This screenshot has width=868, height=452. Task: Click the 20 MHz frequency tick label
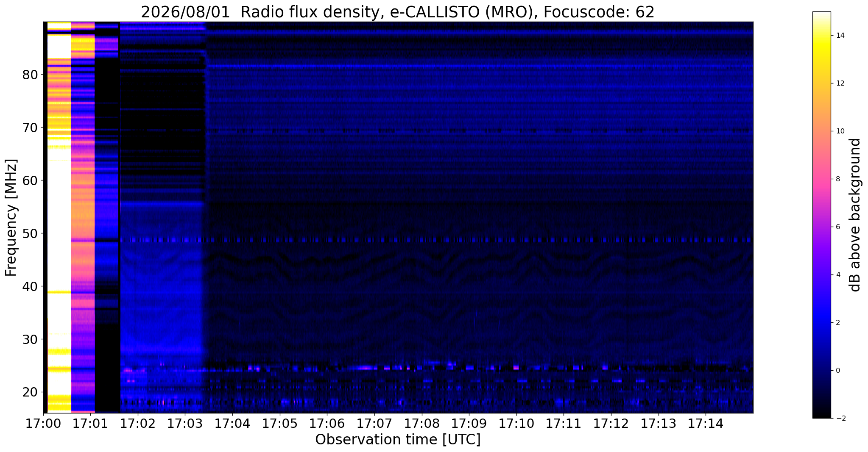pos(30,392)
